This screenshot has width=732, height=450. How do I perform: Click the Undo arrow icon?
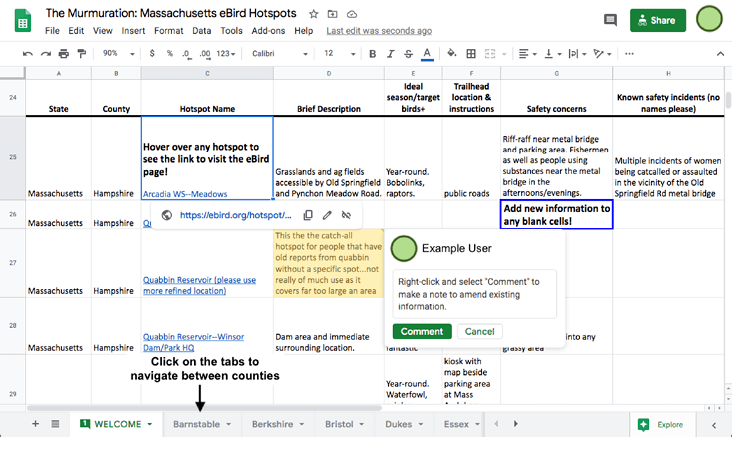28,54
